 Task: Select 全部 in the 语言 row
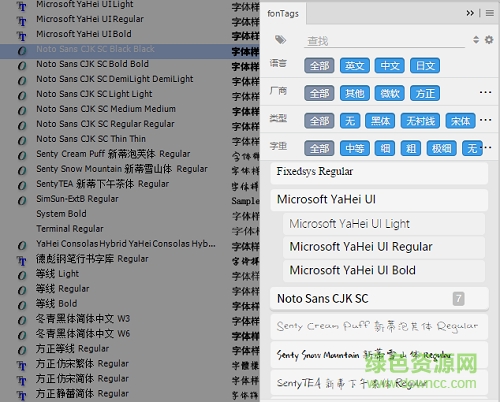point(319,66)
